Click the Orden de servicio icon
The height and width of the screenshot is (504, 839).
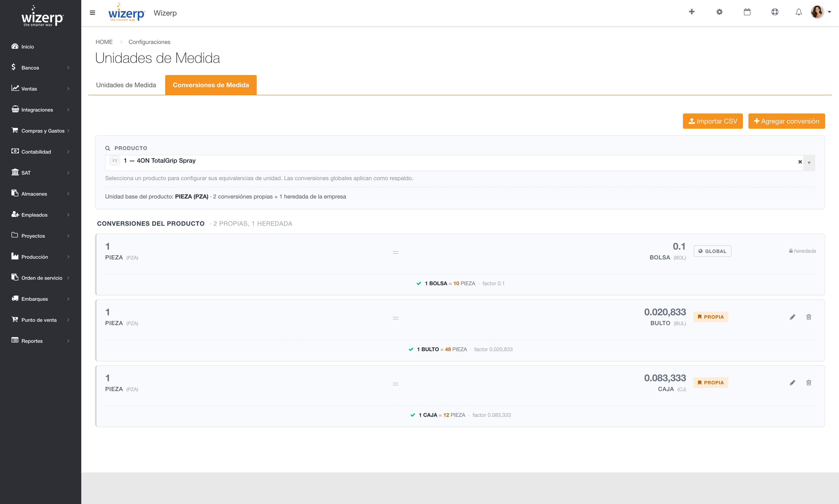pos(15,277)
